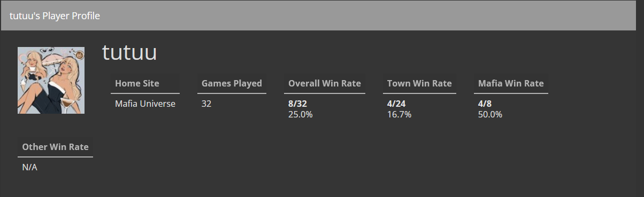Click the blonde figure in avatar picture
Image resolution: width=644 pixels, height=197 pixels.
click(x=65, y=85)
